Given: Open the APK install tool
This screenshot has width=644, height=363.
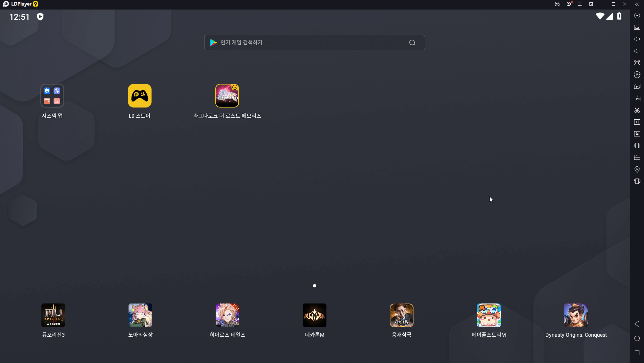Looking at the screenshot, I should (x=637, y=98).
